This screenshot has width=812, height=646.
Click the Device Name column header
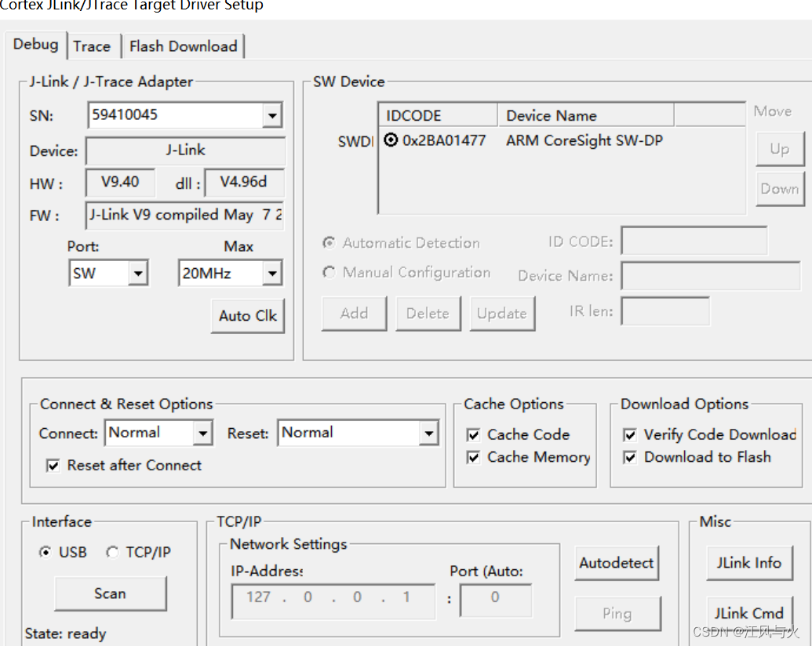[586, 115]
